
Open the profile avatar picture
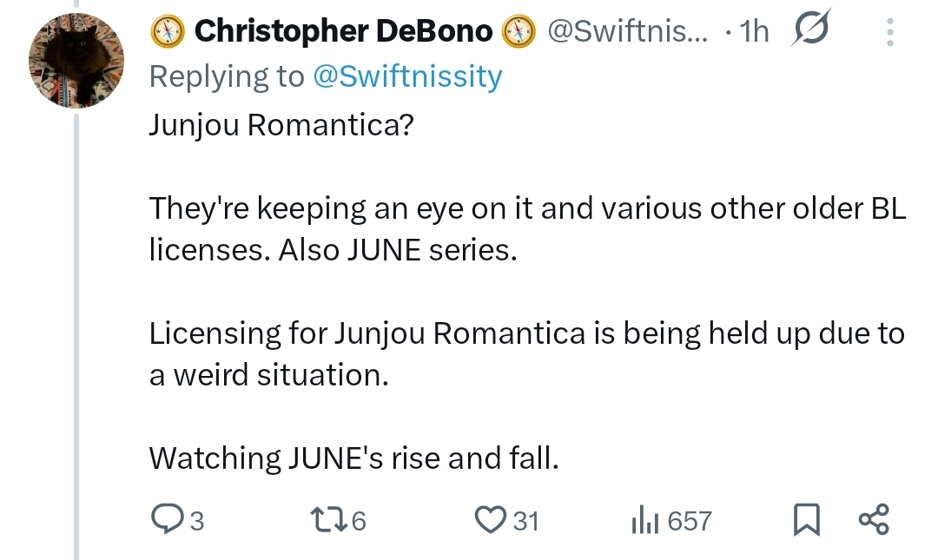76,61
